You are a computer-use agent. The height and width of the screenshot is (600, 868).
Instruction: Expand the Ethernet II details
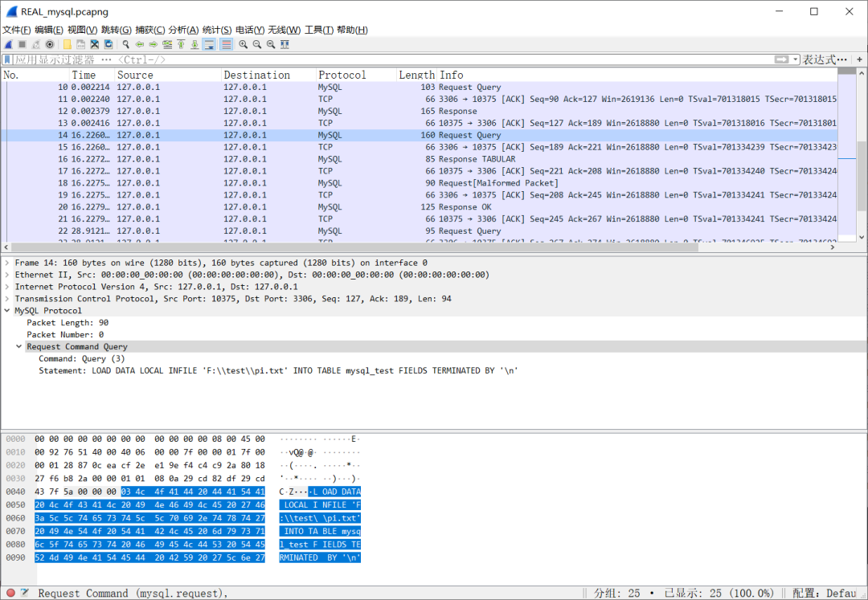(x=7, y=275)
